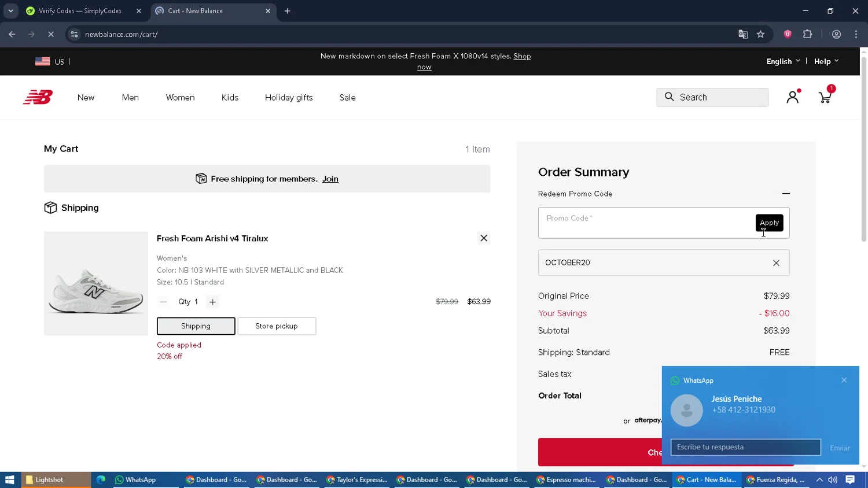Select the Store pickup option
The height and width of the screenshot is (488, 868).
[277, 326]
